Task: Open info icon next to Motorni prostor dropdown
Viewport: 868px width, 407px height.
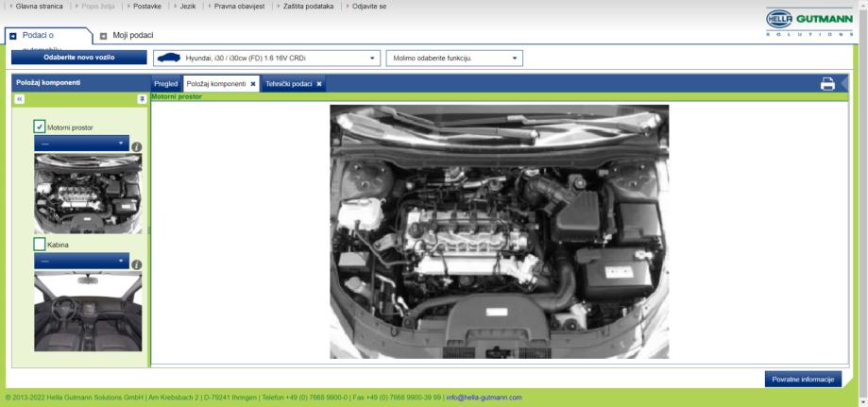Action: point(137,146)
